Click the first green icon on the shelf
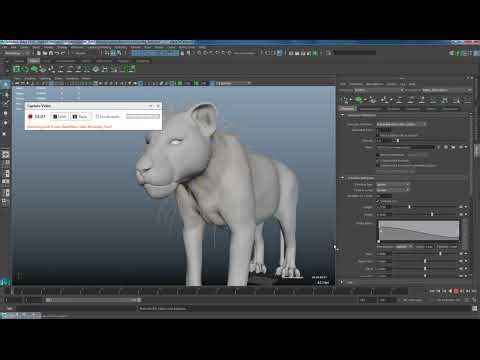The image size is (480, 360). (x=16, y=69)
